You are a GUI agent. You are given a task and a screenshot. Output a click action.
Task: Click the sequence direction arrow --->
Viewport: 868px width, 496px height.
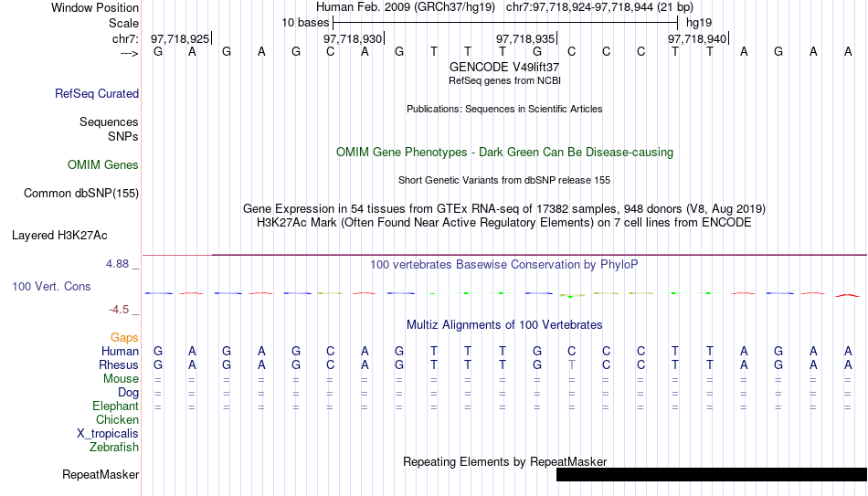point(130,53)
